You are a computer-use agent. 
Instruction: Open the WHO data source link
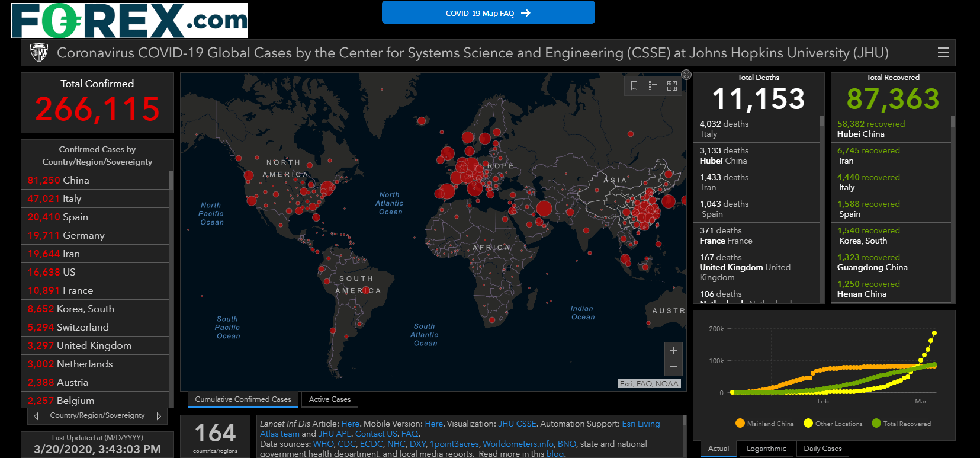[x=323, y=444]
